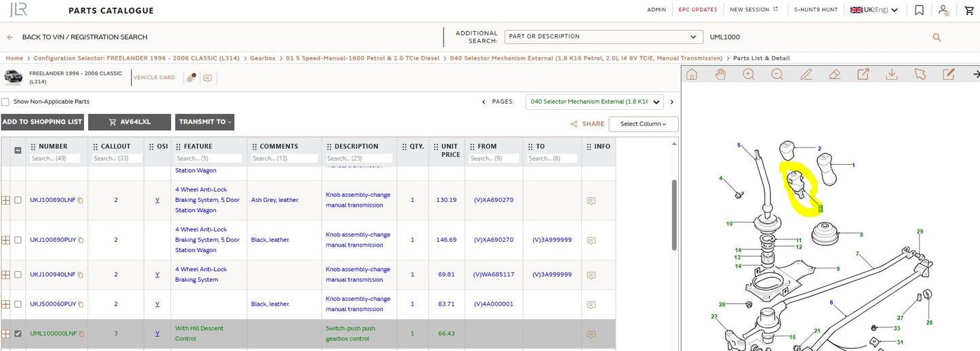
Task: Toggle the select-all header checkbox
Action: (18, 151)
